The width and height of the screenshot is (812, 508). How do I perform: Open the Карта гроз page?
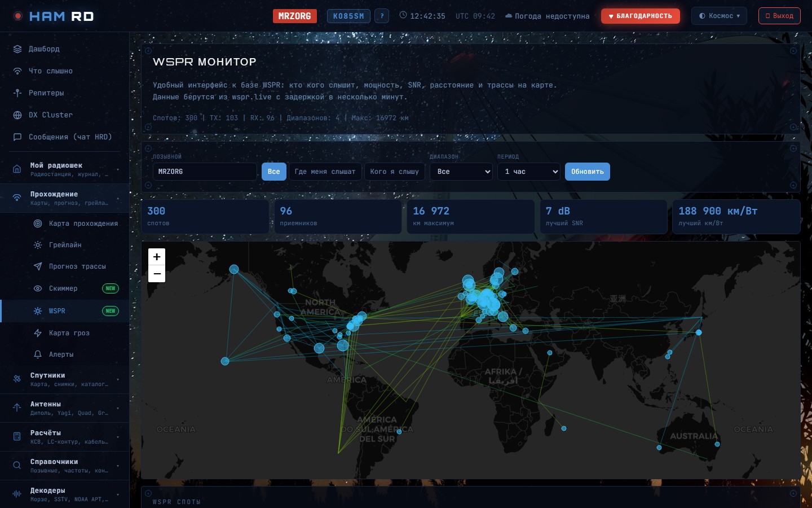[x=65, y=333]
